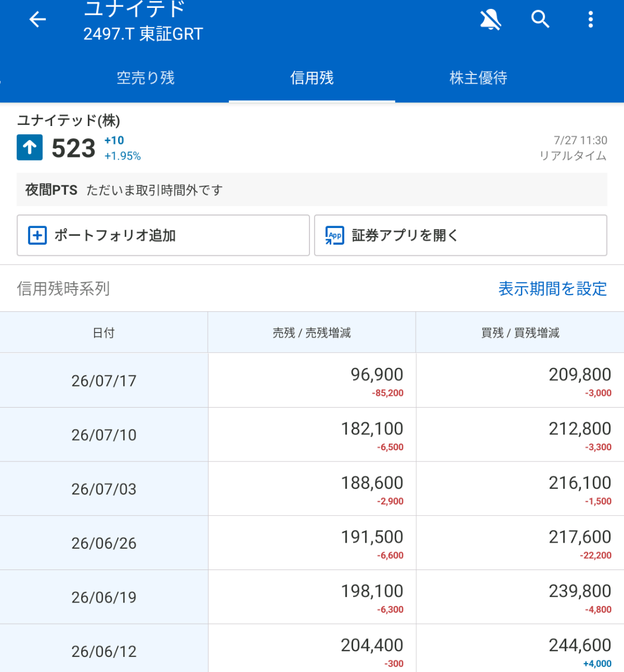Click the 523 stock price
The width and height of the screenshot is (624, 672).
[73, 148]
